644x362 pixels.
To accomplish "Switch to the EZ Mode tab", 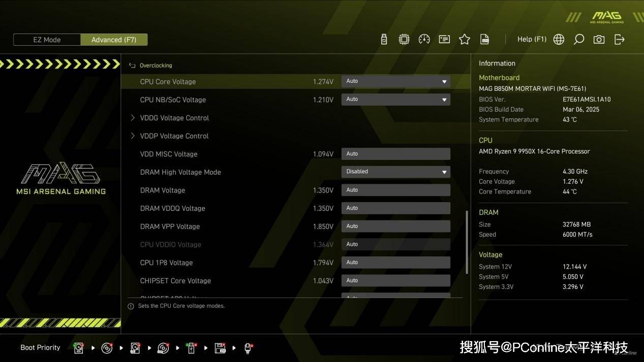I will (x=47, y=40).
